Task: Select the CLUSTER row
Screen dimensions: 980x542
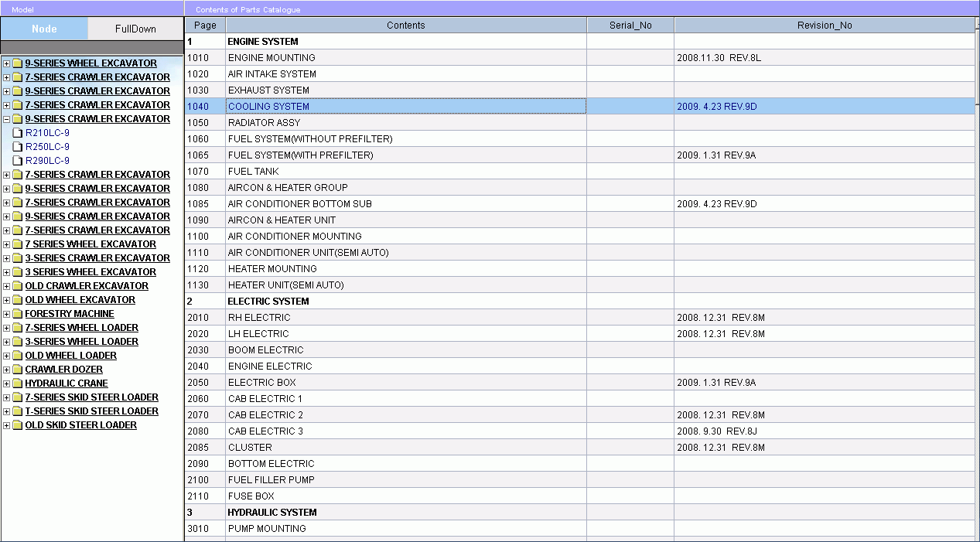Action: (580, 448)
